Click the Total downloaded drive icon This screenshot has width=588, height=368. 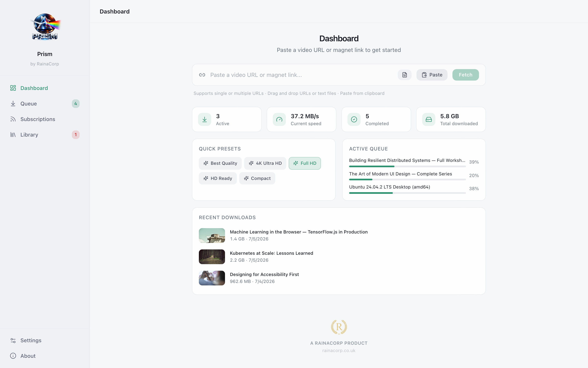tap(429, 119)
